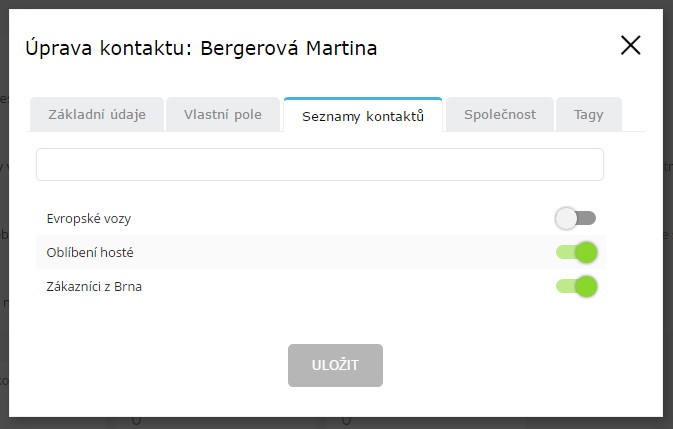Disable the Oblíbení hosté list toggle
673x429 pixels.
[x=576, y=252]
